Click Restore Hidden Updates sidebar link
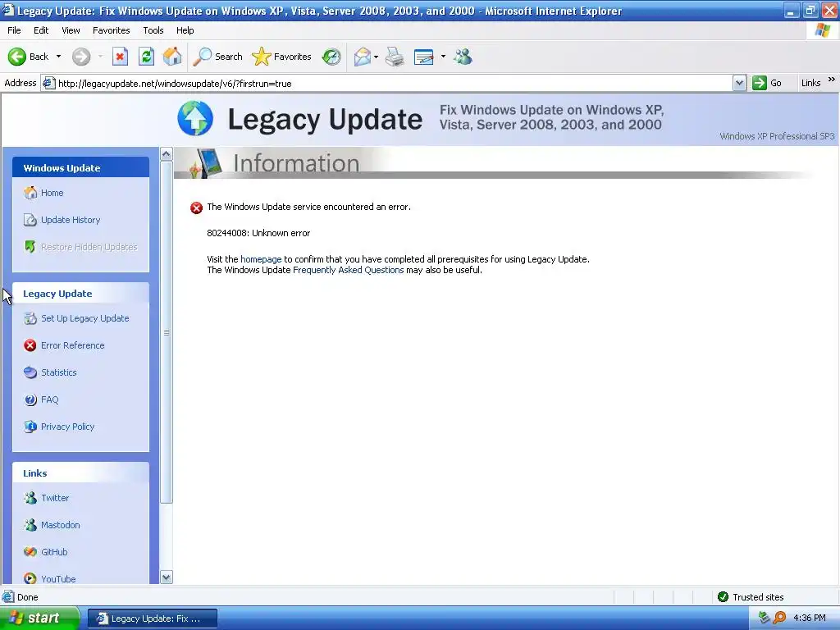 (89, 247)
